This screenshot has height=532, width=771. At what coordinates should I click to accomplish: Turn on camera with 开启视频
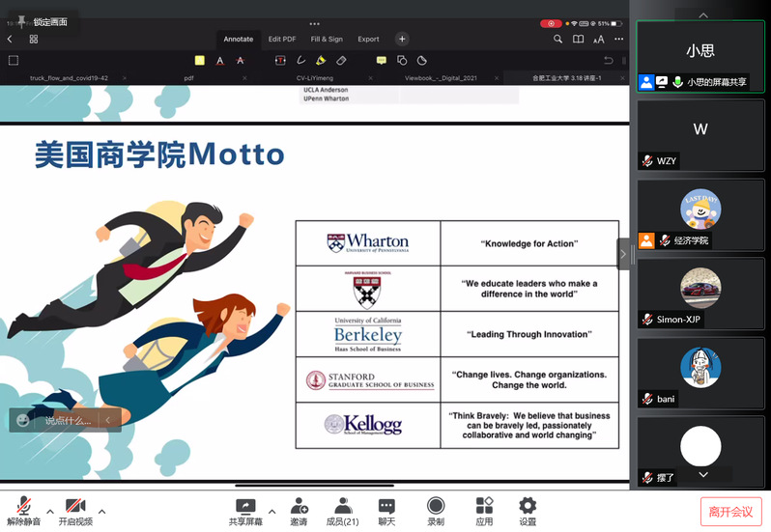pos(75,512)
